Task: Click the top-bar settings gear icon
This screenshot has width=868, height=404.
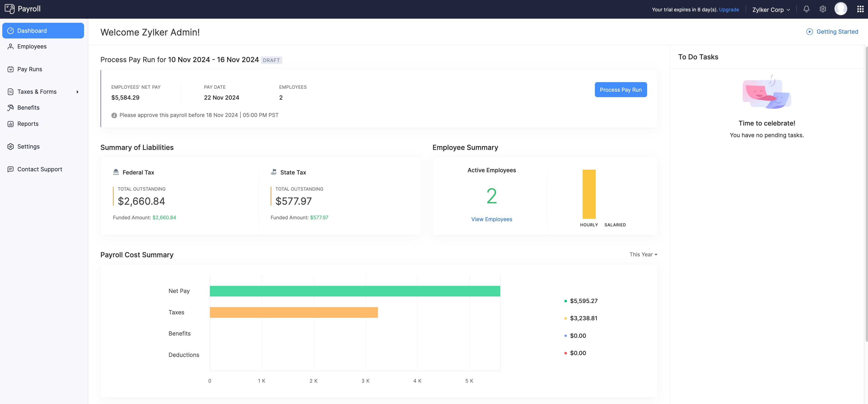Action: point(823,9)
